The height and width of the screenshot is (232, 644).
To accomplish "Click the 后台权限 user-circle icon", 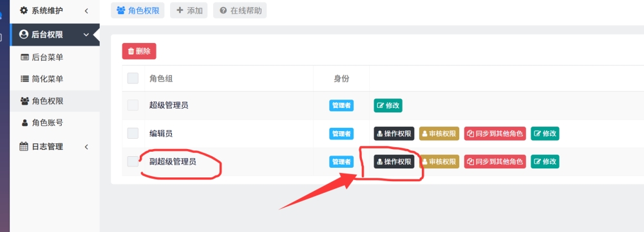I will tap(24, 35).
